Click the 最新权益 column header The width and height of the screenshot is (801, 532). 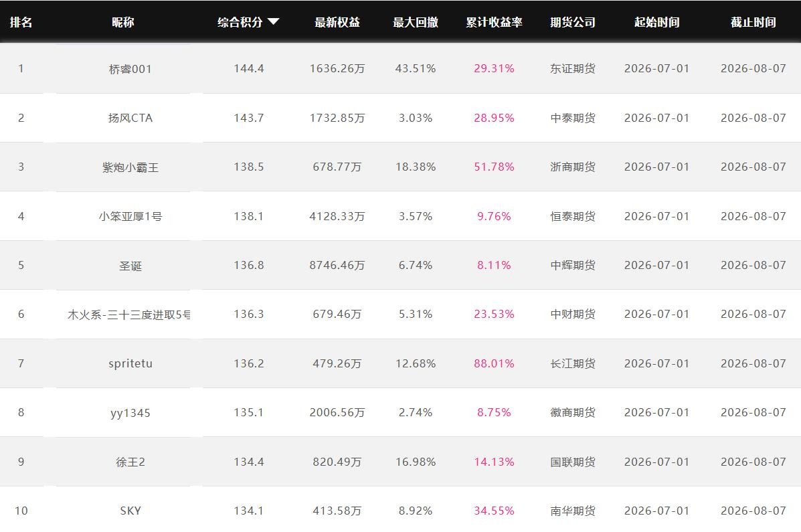tap(337, 22)
